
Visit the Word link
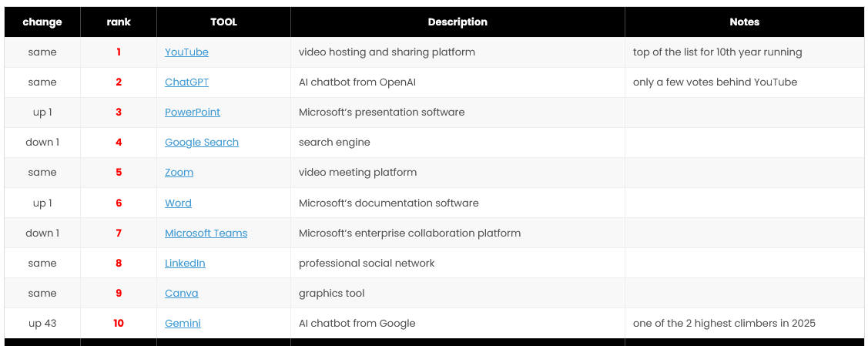178,203
